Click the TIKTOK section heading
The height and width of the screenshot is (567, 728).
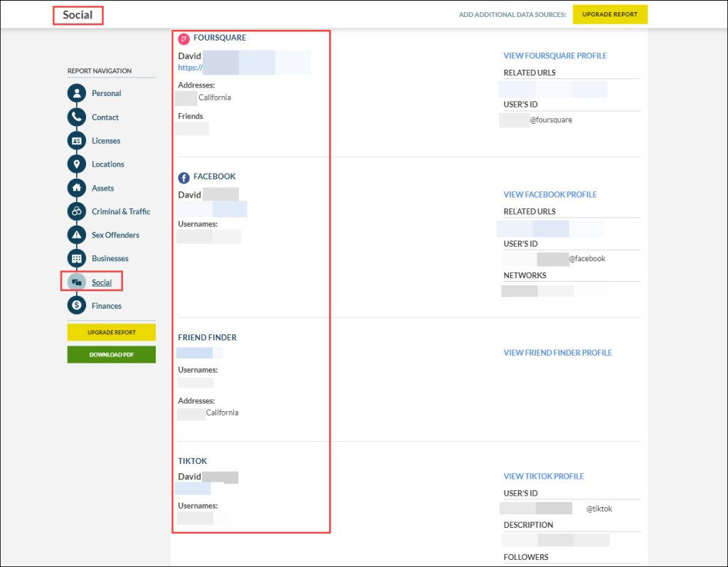[192, 461]
